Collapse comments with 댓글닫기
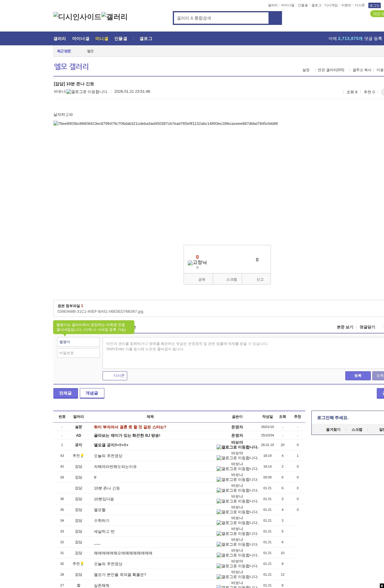This screenshot has height=588, width=384. pos(367,327)
